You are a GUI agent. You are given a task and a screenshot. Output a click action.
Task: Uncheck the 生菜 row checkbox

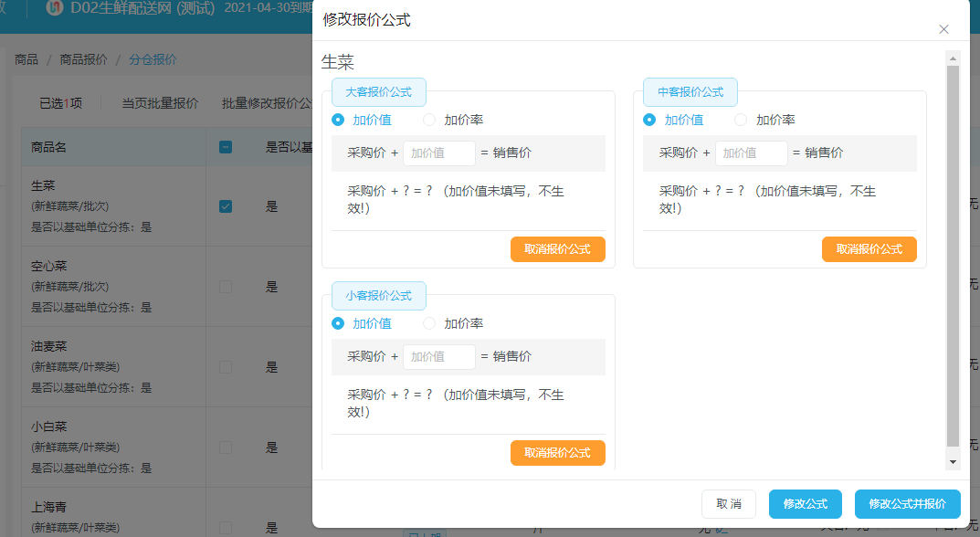226,206
